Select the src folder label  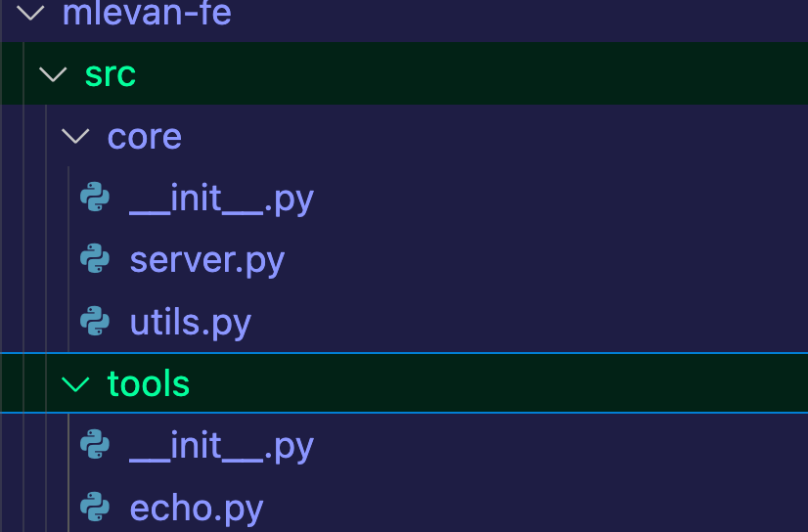(x=110, y=74)
